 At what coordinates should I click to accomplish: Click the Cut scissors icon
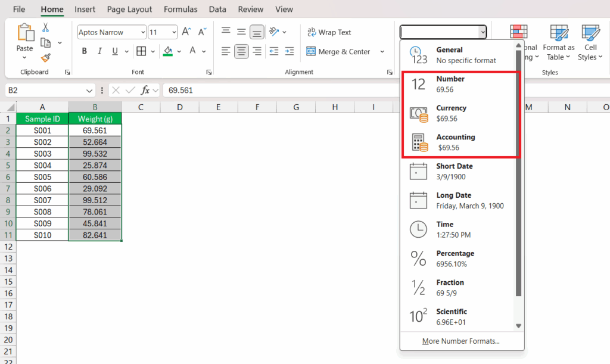coord(45,28)
